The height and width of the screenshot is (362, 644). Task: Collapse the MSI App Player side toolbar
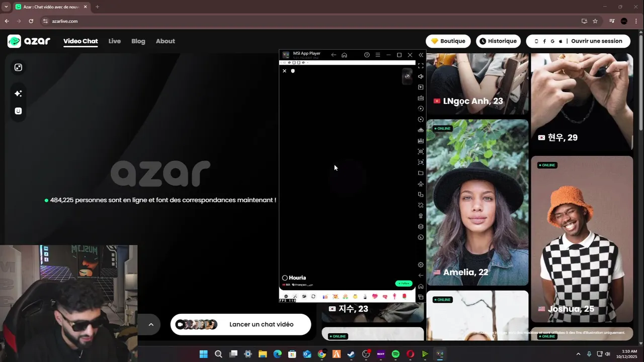(x=421, y=55)
